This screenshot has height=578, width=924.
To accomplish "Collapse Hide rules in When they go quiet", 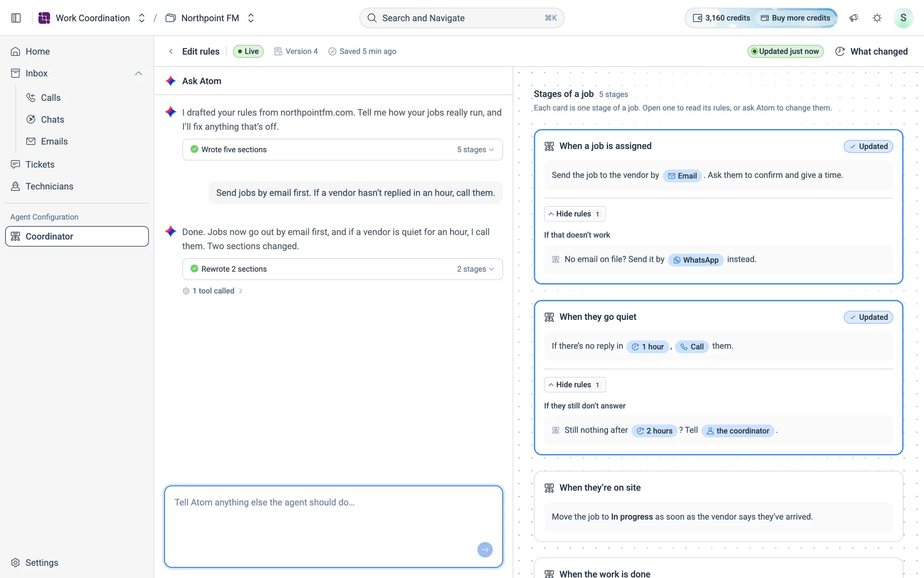I will 574,385.
